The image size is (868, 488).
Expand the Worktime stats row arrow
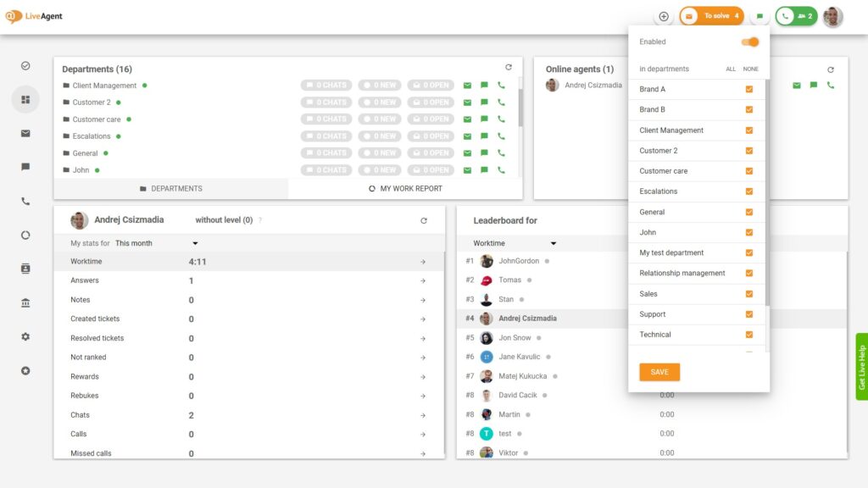click(x=423, y=262)
